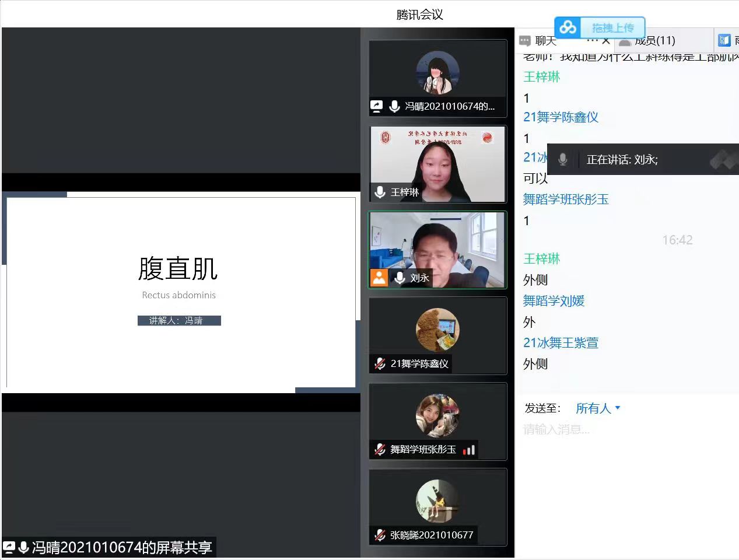Click the chat bubble icon beside 聊天
Viewport: 739px width, 560px height.
point(525,41)
